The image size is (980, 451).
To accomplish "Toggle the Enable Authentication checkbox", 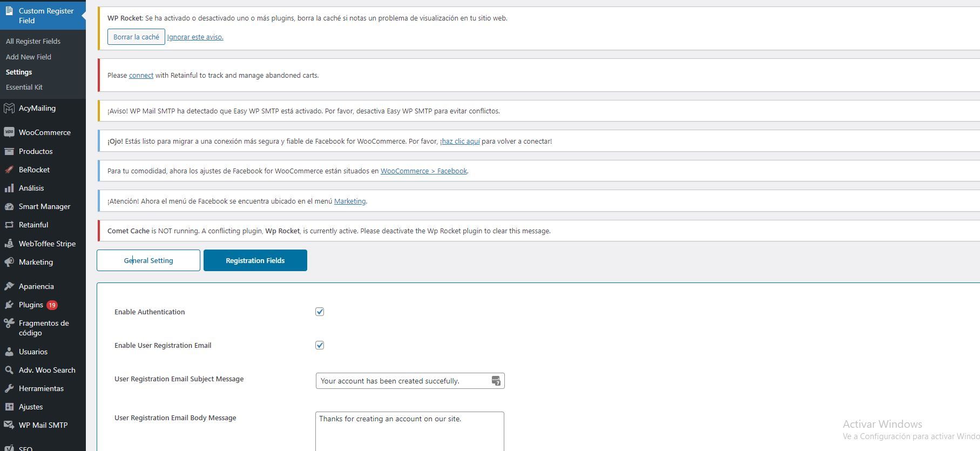I will coord(320,312).
